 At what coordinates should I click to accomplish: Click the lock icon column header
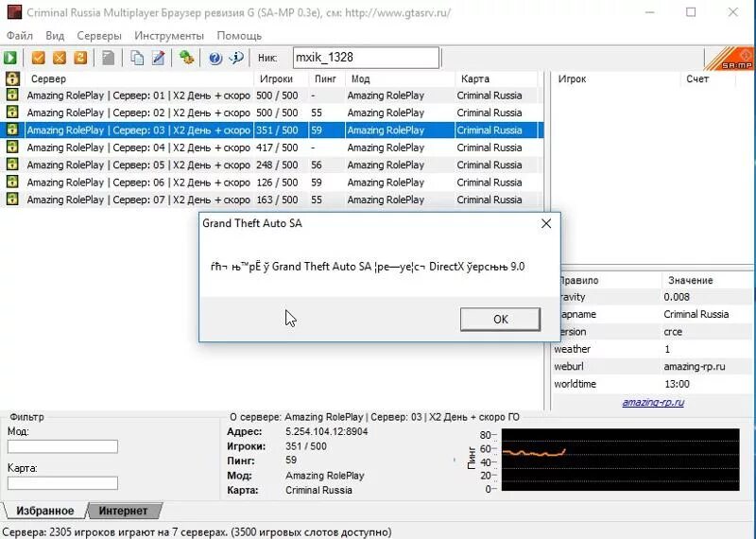pos(12,78)
